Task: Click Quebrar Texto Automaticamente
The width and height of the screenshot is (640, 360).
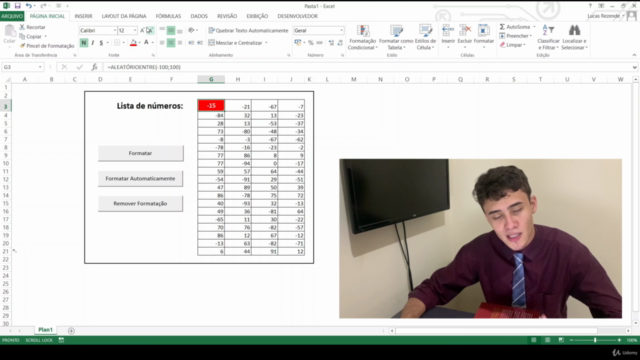Action: click(248, 31)
